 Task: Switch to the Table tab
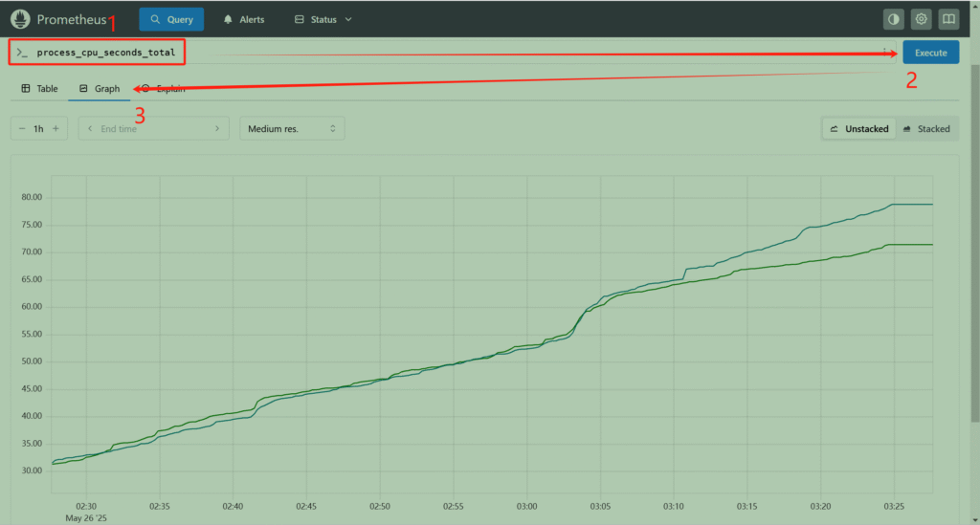point(39,88)
